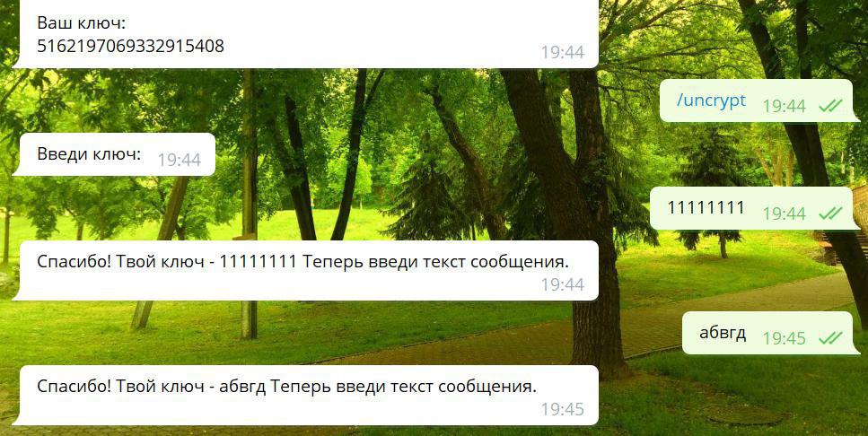
Task: Click the 'Ваш ключ:' text line
Action: (x=82, y=23)
